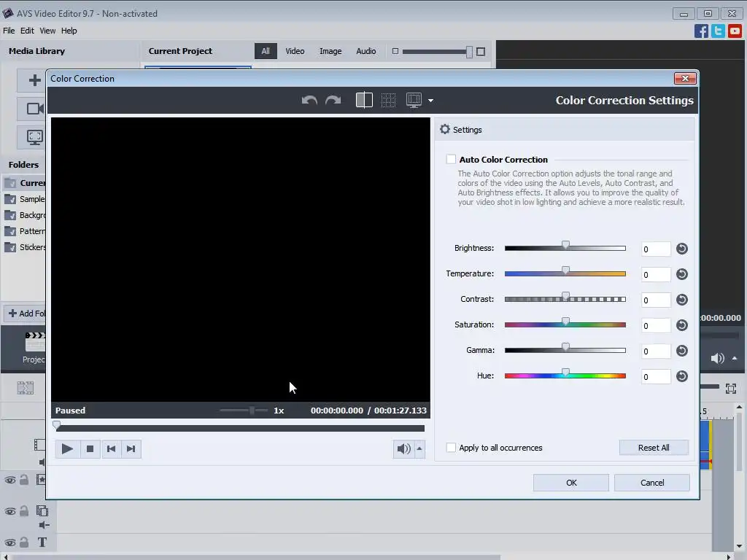
Task: Click the Brightness slider handle
Action: click(x=565, y=245)
